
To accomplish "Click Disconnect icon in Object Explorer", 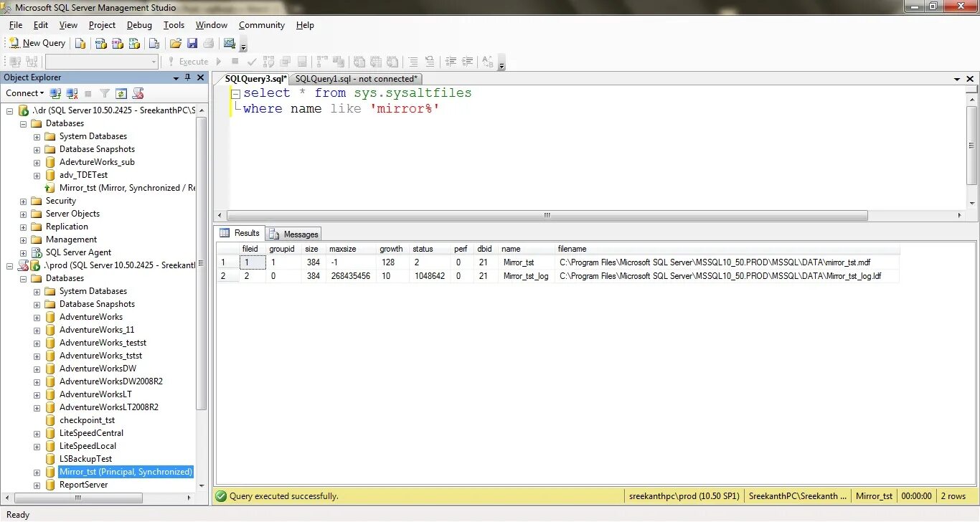I will pos(72,93).
